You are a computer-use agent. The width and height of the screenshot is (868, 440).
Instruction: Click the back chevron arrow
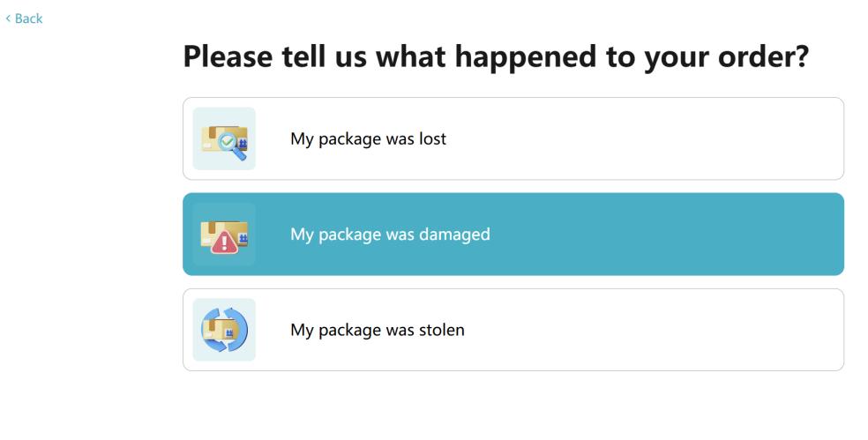point(8,19)
